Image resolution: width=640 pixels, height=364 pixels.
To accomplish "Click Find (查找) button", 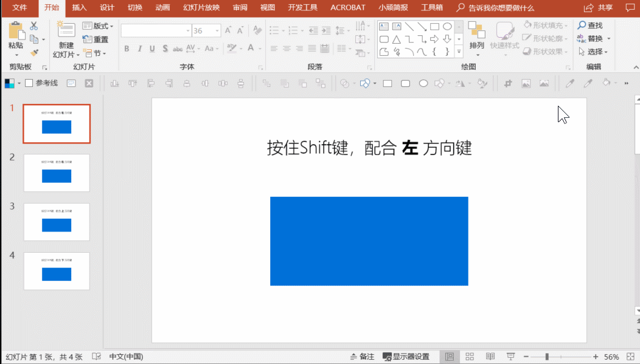I will pos(590,26).
